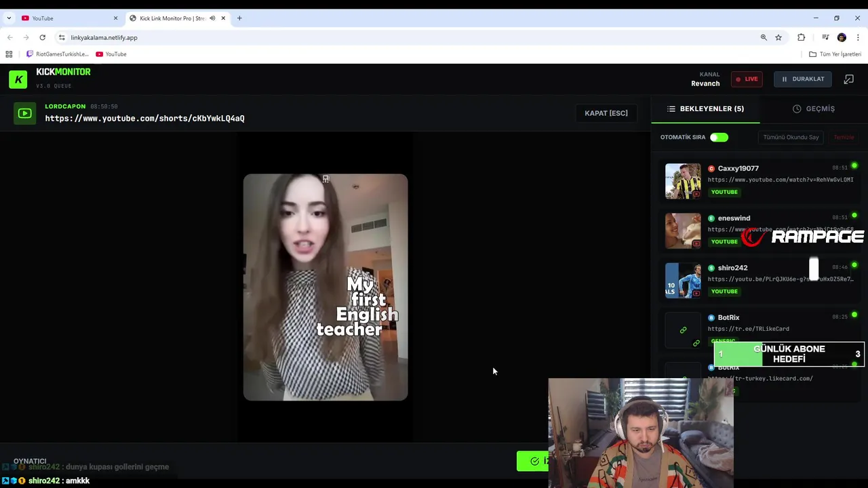Image resolution: width=868 pixels, height=488 pixels.
Task: Open the Chrome three-dot menu
Action: 858,37
